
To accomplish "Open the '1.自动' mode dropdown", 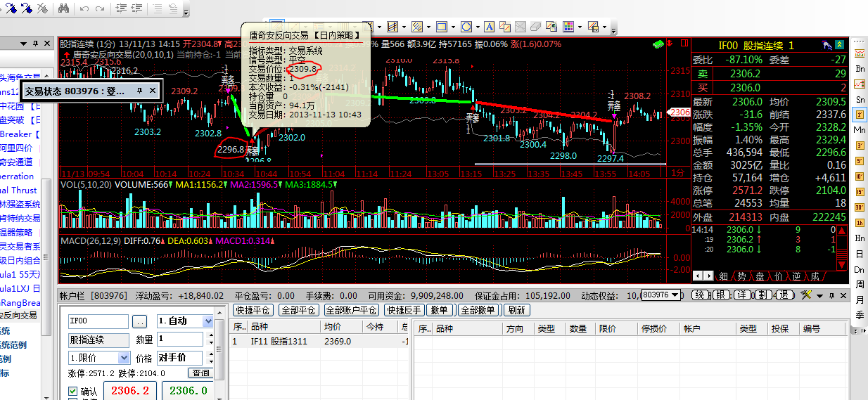I will (x=208, y=321).
